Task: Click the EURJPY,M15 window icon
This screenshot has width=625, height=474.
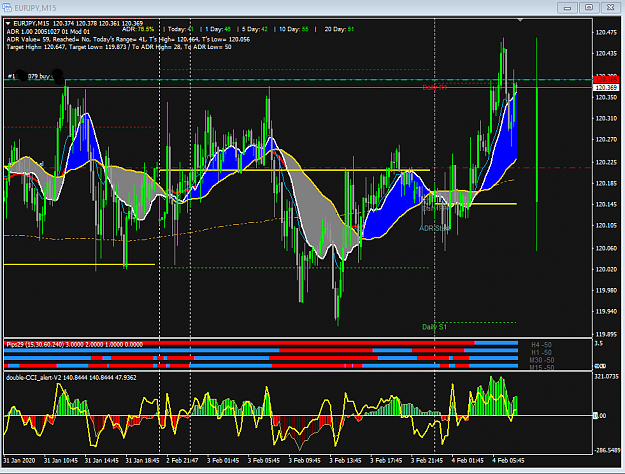Action: 7,8
